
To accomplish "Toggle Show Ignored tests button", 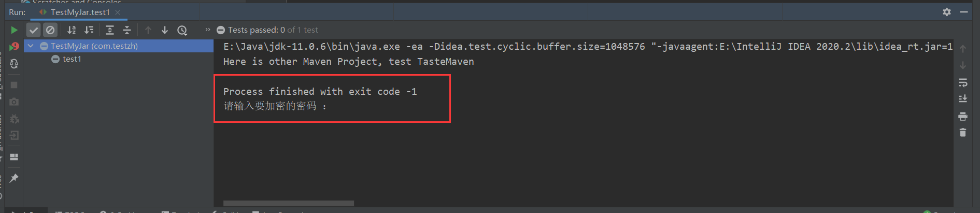I will pyautogui.click(x=50, y=30).
